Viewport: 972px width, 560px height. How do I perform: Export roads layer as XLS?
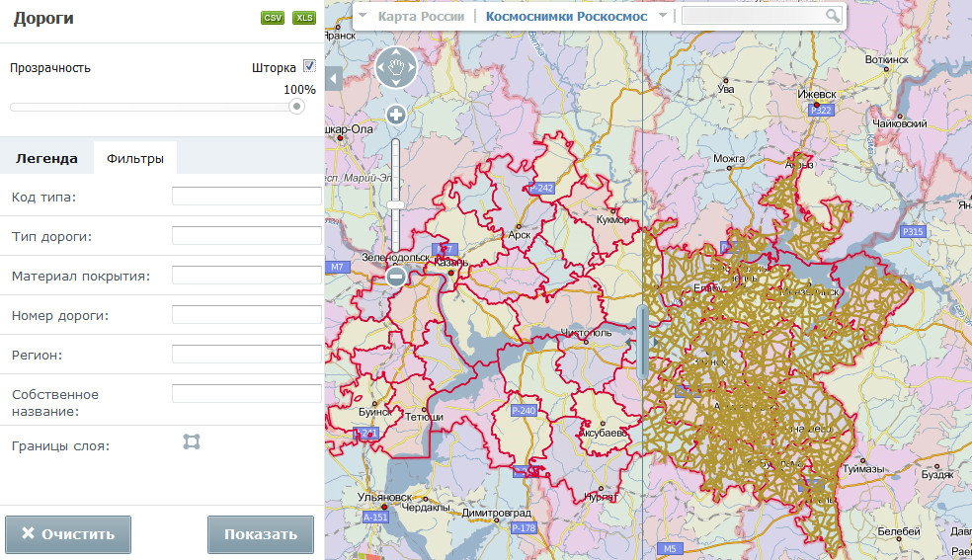click(x=304, y=18)
